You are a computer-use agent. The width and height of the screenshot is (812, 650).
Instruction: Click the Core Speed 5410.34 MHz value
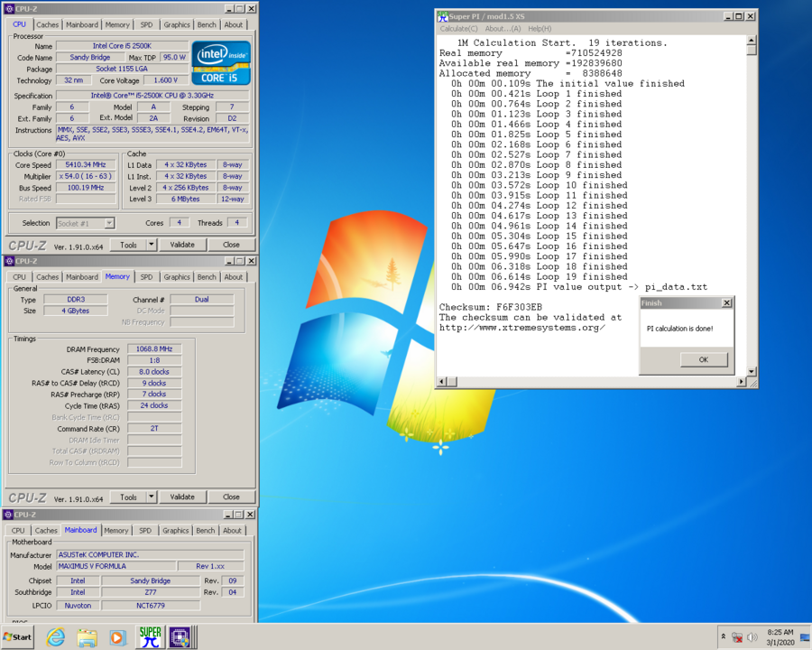tap(86, 164)
